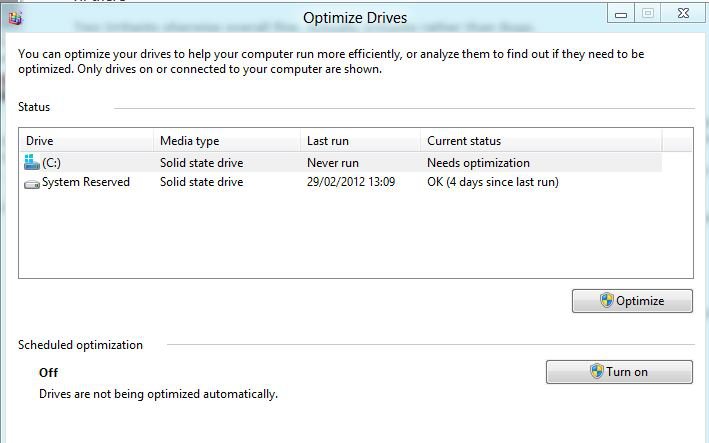Turn on scheduled optimization
Image resolution: width=709 pixels, height=443 pixels.
(619, 372)
